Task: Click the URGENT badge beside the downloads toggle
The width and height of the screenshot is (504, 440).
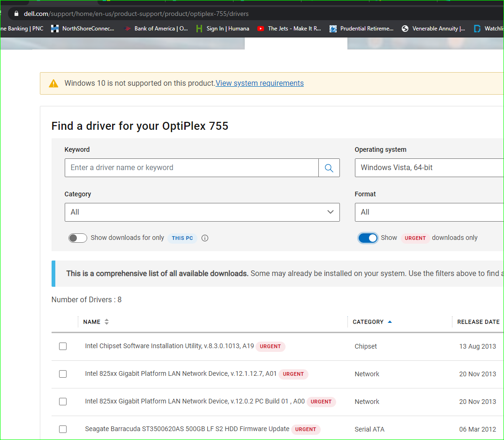Action: point(415,238)
